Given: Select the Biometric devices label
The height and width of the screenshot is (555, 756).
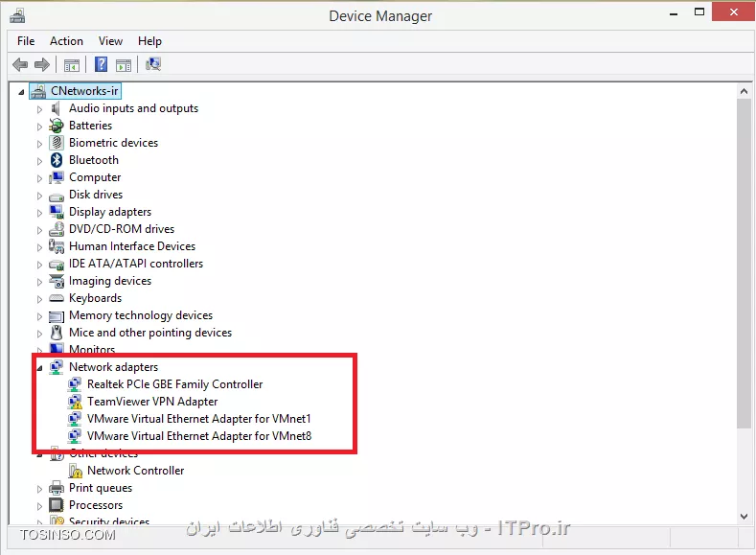Looking at the screenshot, I should [x=113, y=143].
